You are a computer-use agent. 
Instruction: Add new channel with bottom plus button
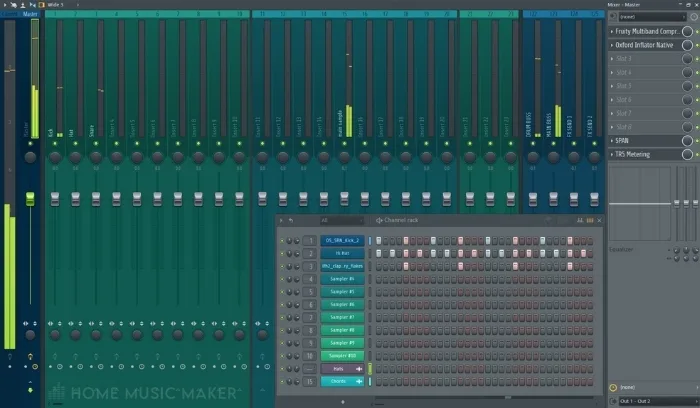pos(342,402)
